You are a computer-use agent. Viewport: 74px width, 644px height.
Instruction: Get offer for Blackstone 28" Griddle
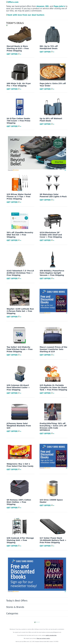pos(47,240)
